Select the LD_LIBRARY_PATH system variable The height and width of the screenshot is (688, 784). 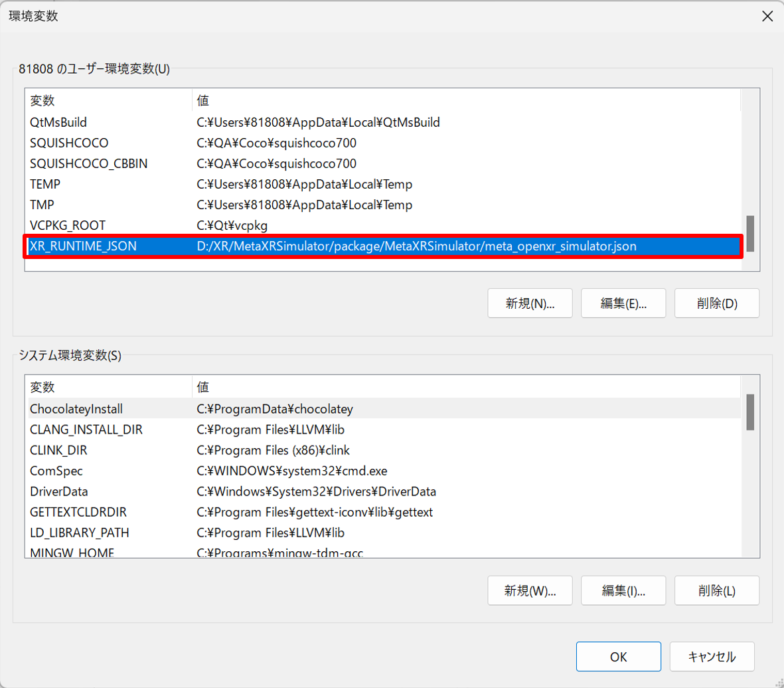(80, 533)
